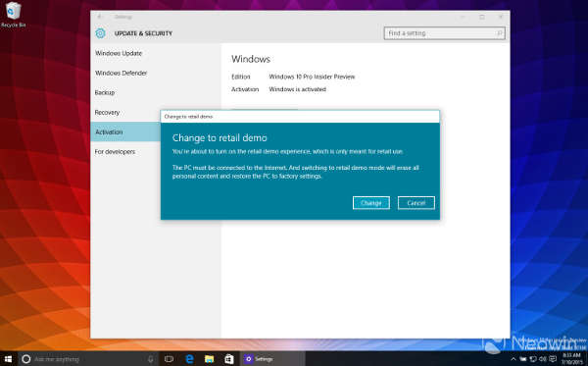The width and height of the screenshot is (588, 366).
Task: Dismiss the dialog with Cancel
Action: (416, 203)
